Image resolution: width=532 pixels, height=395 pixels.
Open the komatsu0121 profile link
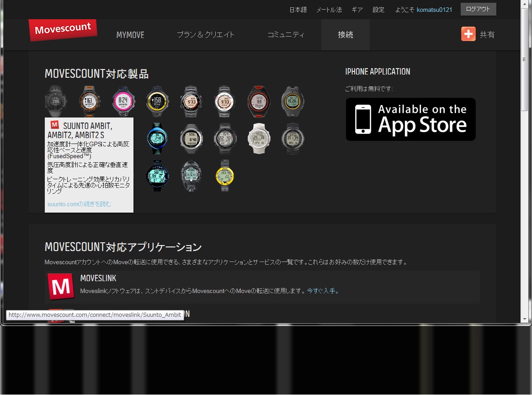tap(434, 10)
